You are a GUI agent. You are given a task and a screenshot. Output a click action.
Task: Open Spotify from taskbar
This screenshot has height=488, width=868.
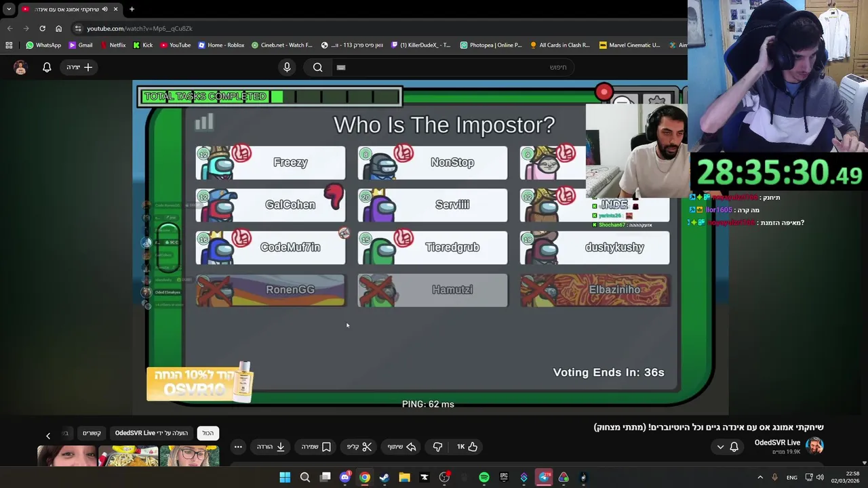484,477
